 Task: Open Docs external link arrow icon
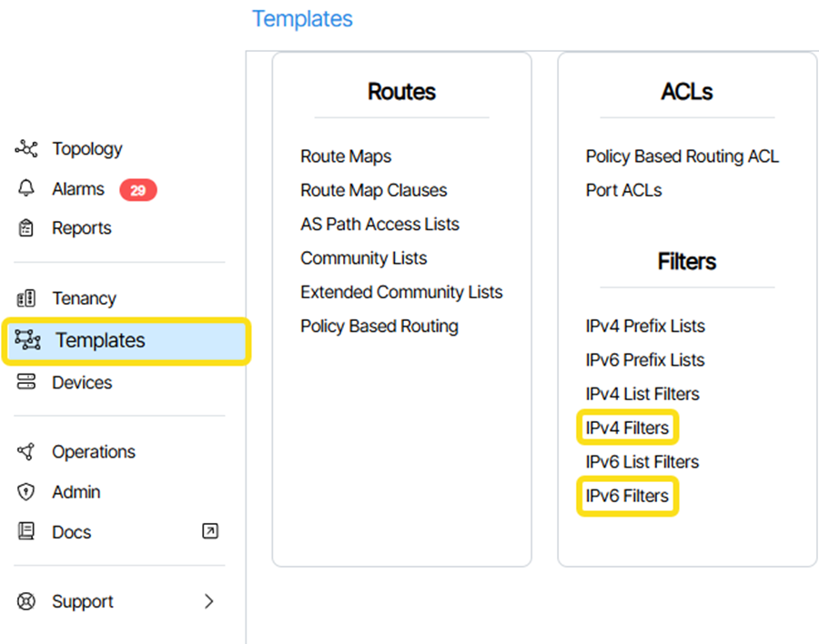(x=210, y=532)
